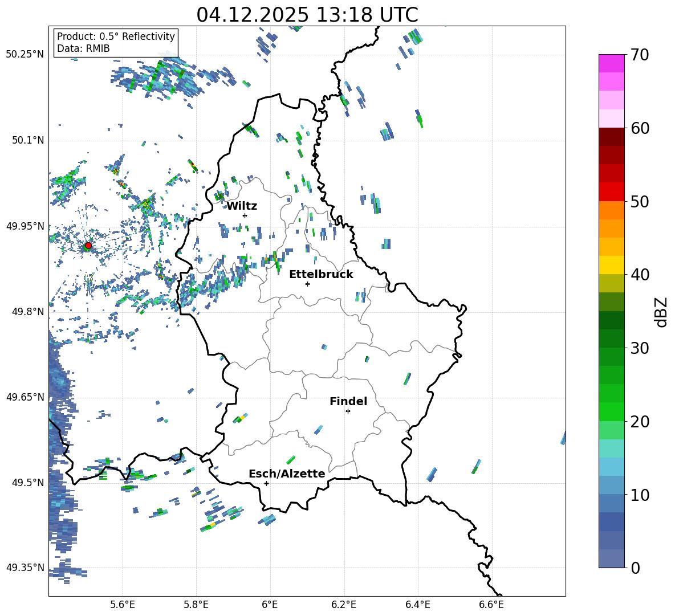Click the 49.8°N latitude label
675x616 pixels.
point(28,312)
